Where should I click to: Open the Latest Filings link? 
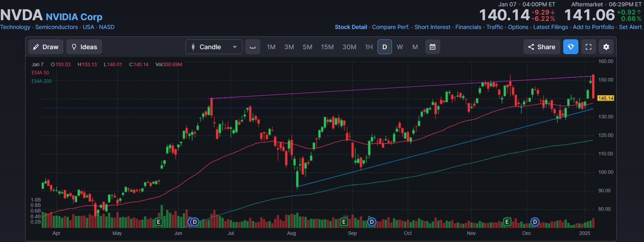coord(550,27)
